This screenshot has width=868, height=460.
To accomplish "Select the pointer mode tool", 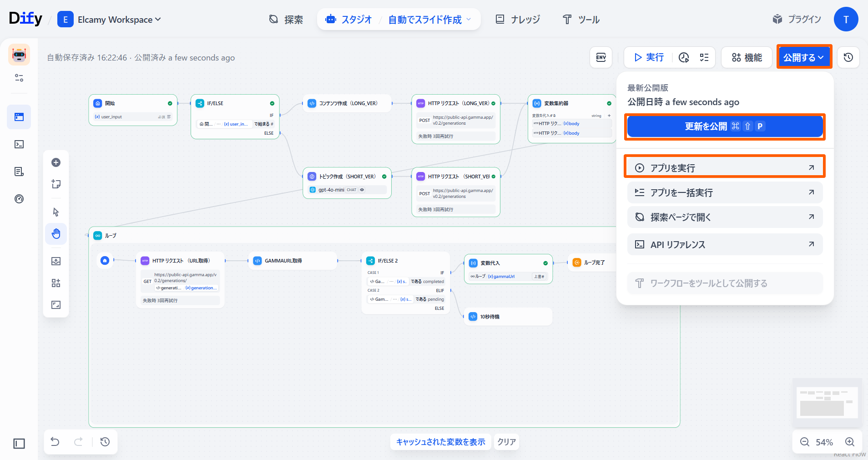I will (x=56, y=212).
